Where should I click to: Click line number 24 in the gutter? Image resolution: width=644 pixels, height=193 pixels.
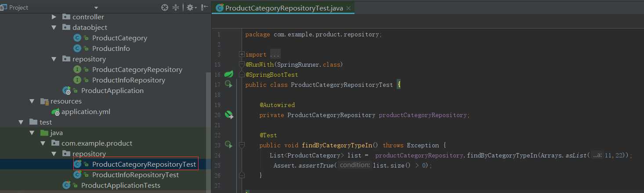coord(217,155)
